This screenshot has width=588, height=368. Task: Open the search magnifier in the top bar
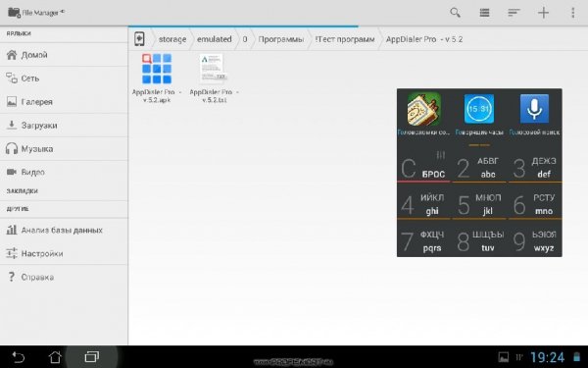(x=455, y=13)
